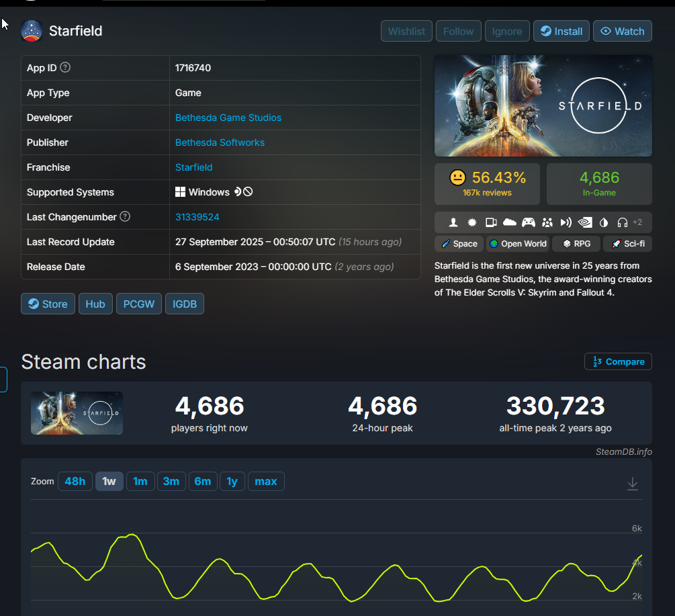Viewport: 675px width, 616px height.
Task: Open changenumber 31339524 link
Action: (197, 217)
